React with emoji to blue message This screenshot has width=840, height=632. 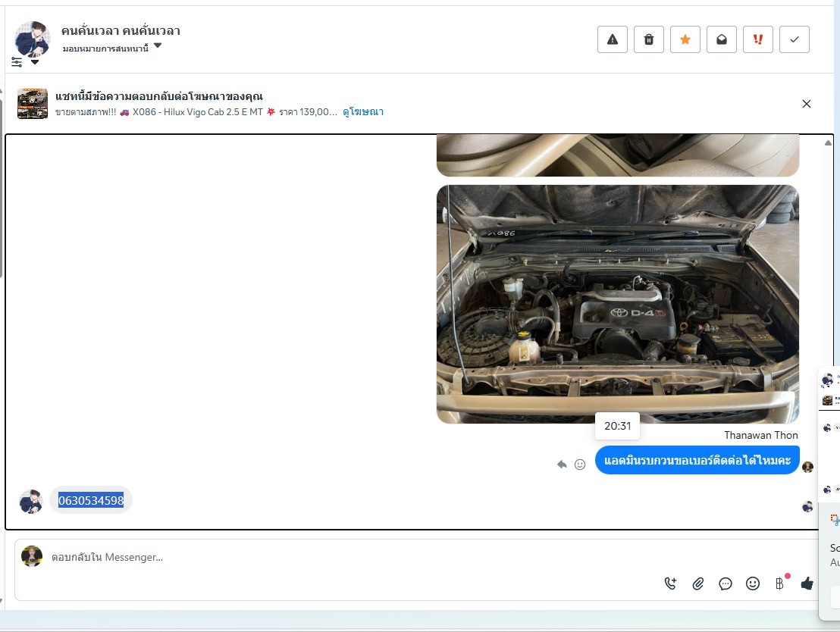pos(580,465)
